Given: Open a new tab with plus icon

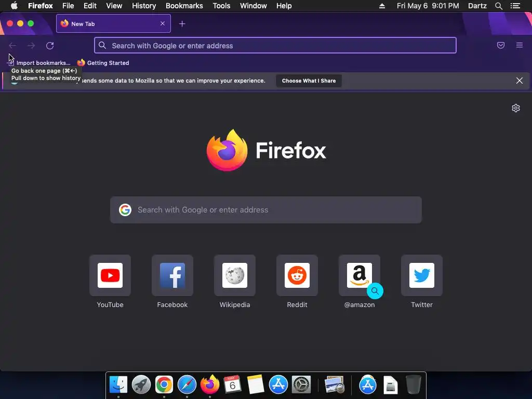Looking at the screenshot, I should [x=182, y=24].
